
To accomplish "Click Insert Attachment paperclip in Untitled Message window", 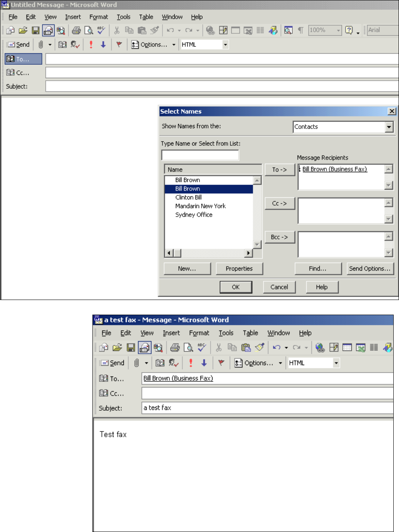I will (41, 44).
